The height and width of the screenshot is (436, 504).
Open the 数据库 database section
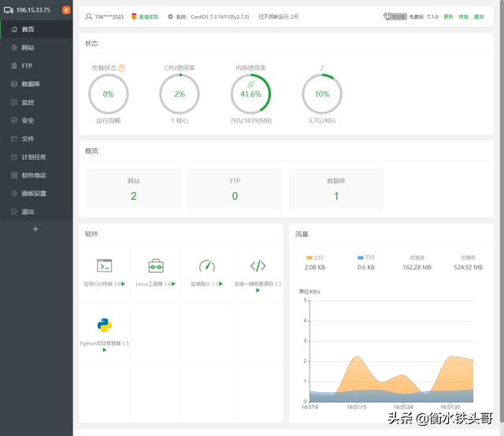36,84
